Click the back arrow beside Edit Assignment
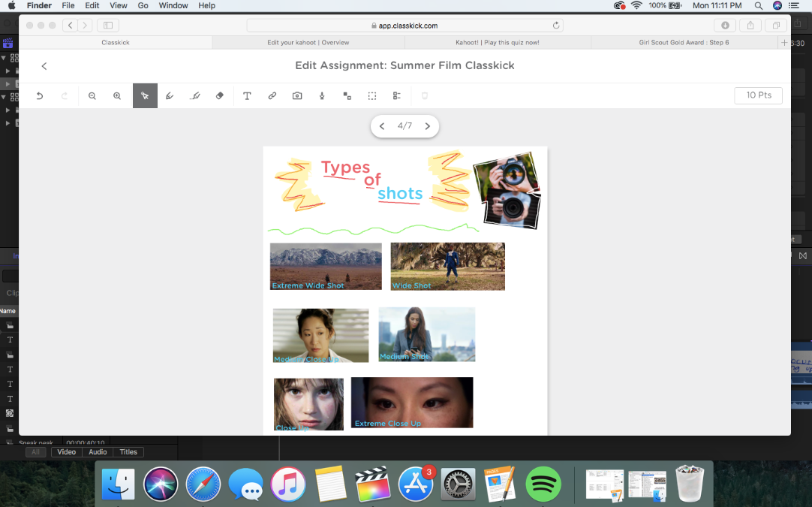 point(44,66)
